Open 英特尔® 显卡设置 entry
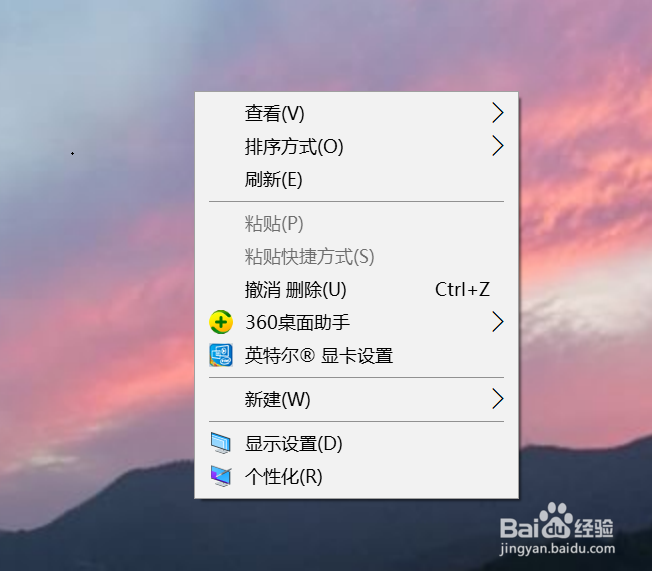 tap(356, 356)
